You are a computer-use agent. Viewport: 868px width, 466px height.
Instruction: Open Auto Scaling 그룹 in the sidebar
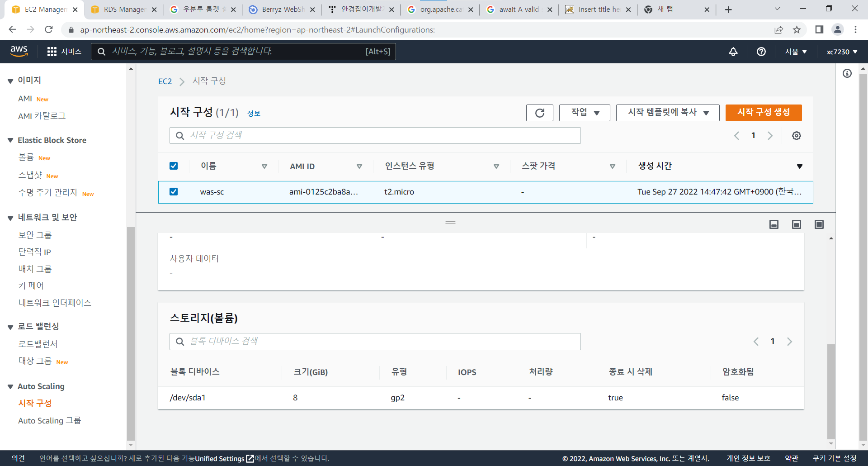[49, 421]
